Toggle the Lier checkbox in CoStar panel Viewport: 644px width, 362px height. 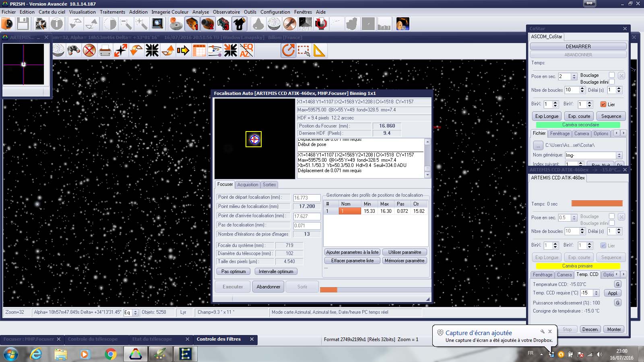tap(603, 104)
